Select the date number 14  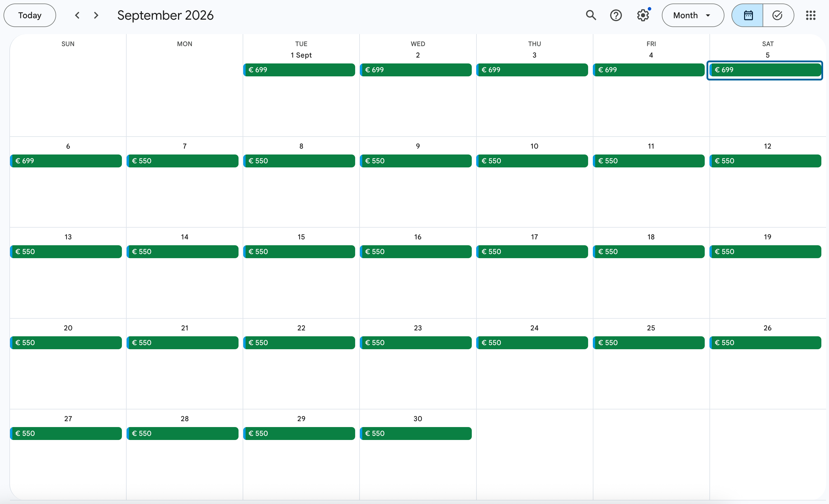[x=184, y=237]
